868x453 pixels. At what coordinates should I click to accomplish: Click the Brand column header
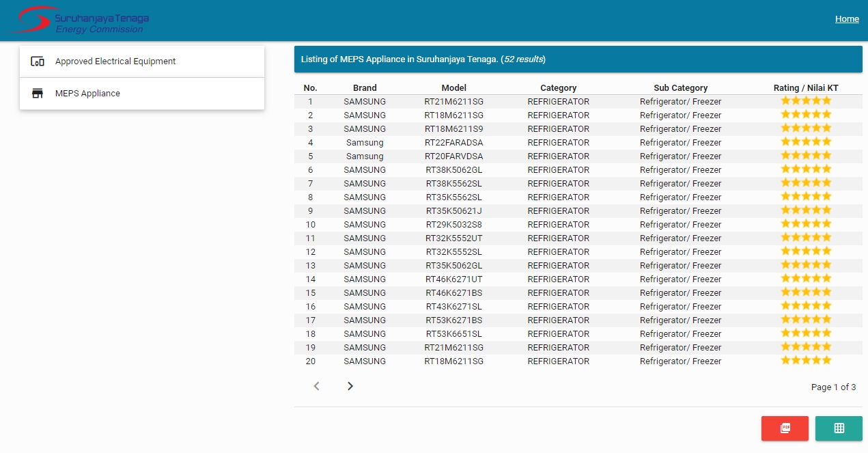(x=365, y=88)
